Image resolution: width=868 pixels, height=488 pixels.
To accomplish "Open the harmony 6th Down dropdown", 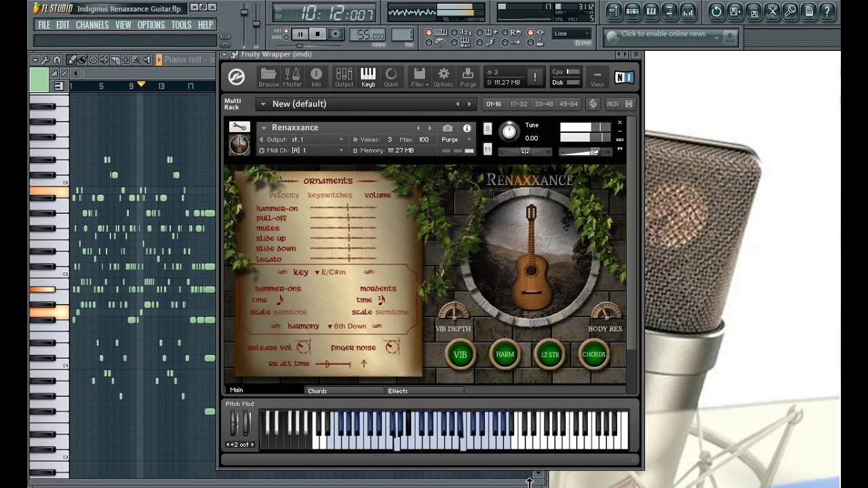I will point(347,326).
